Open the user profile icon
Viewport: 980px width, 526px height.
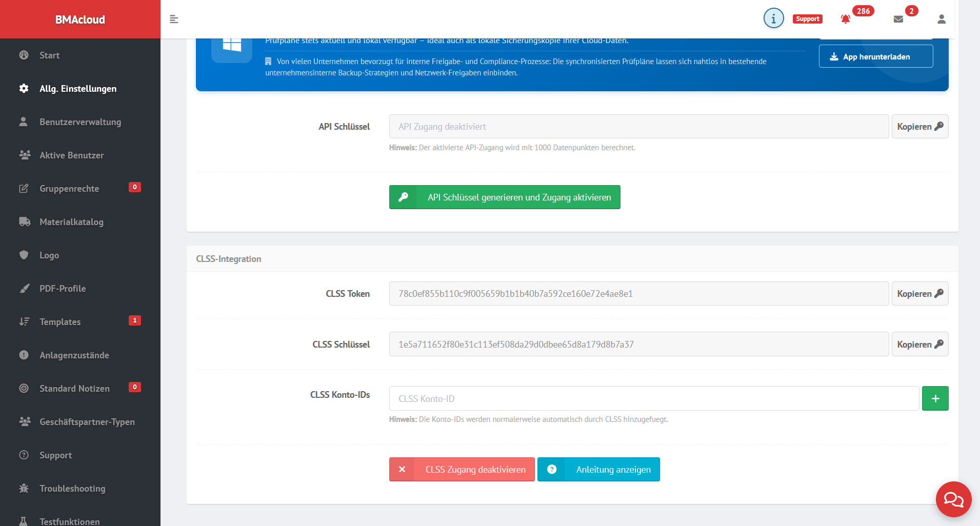tap(942, 19)
